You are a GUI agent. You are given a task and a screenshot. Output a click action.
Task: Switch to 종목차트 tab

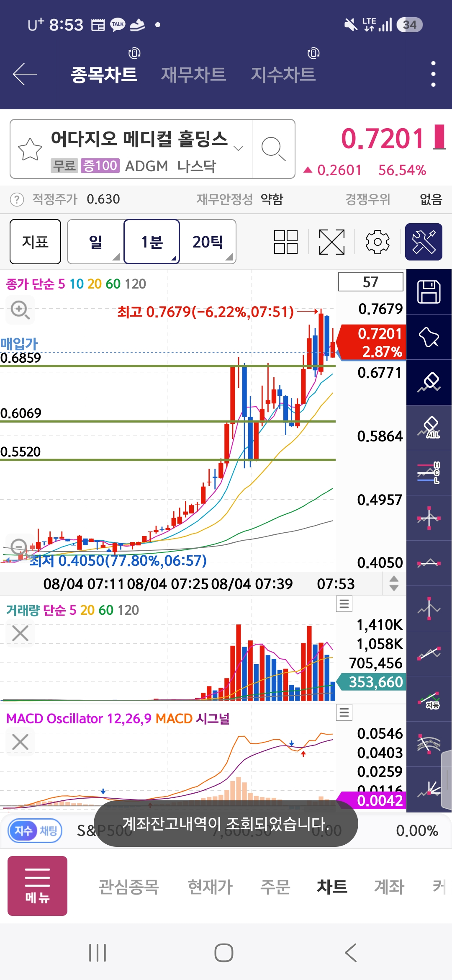tap(104, 75)
